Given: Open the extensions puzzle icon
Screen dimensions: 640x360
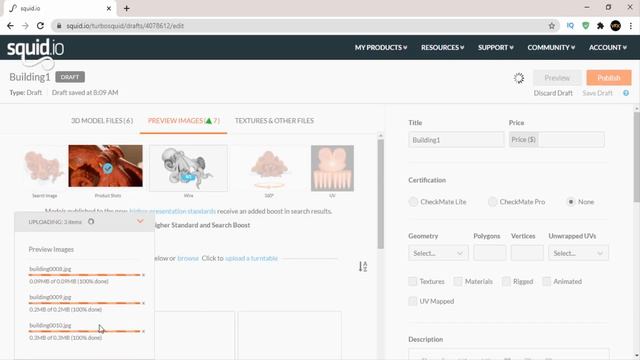Looking at the screenshot, I should 600,26.
